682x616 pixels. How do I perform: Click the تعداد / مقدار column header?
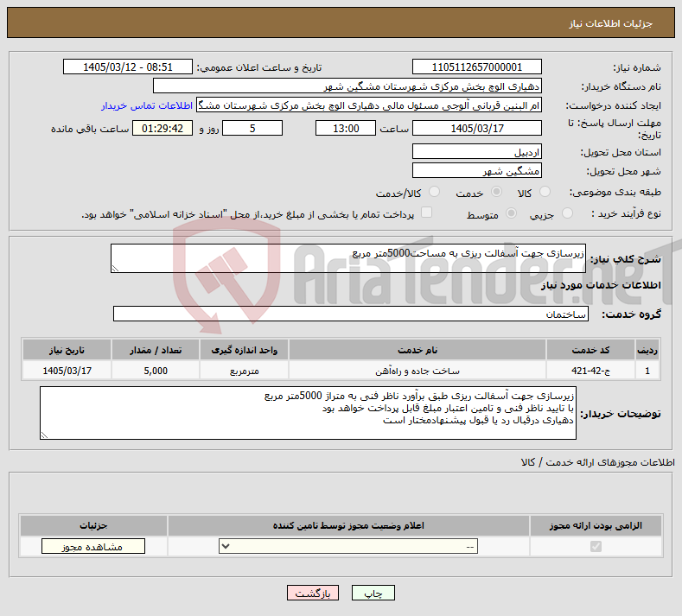pos(156,350)
